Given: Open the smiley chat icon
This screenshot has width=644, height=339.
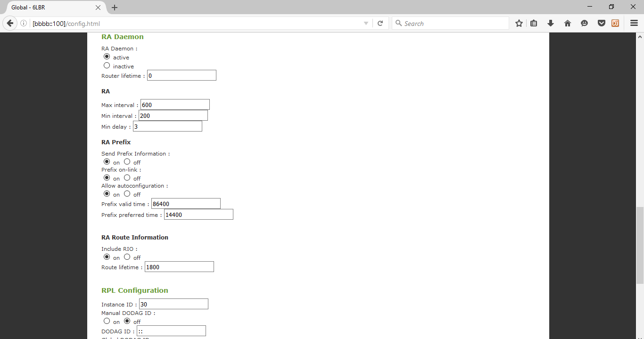Looking at the screenshot, I should 585,23.
